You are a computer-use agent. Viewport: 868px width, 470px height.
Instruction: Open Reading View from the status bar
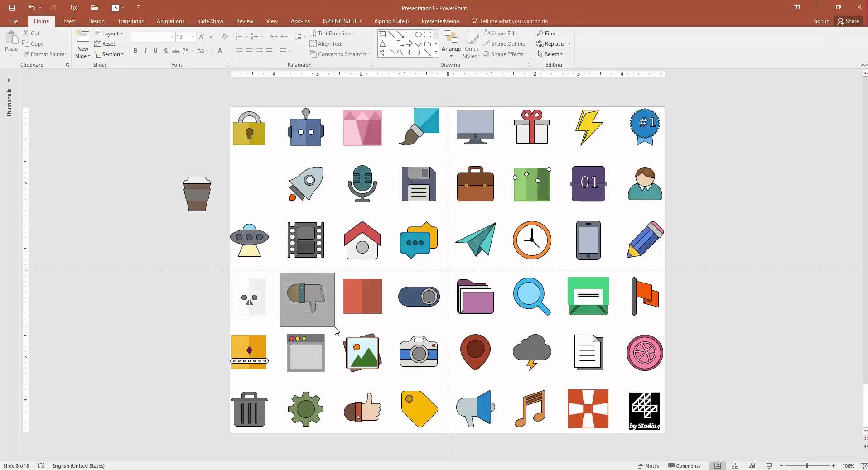click(x=752, y=465)
